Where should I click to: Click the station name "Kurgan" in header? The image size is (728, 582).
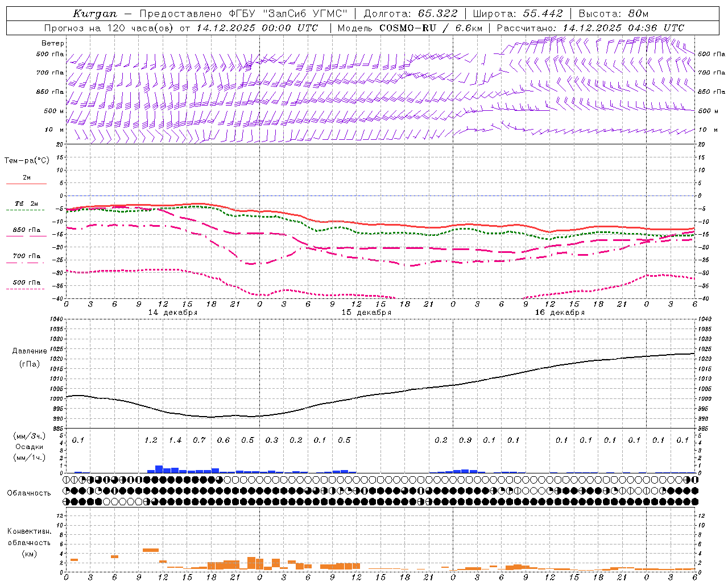click(x=95, y=14)
